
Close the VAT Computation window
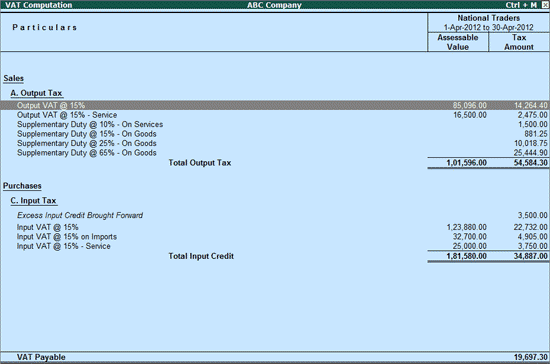(x=545, y=5)
